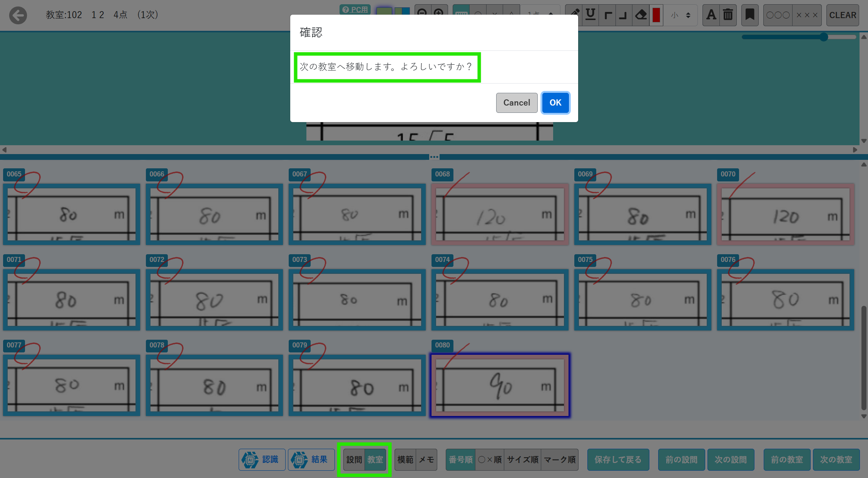
Task: Open the pen size 小 dropdown
Action: point(681,15)
